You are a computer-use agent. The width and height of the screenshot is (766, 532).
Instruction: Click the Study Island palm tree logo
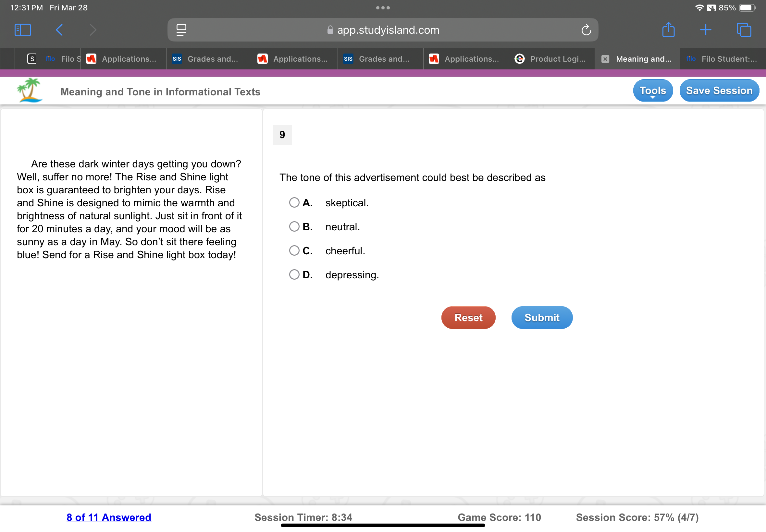tap(30, 90)
